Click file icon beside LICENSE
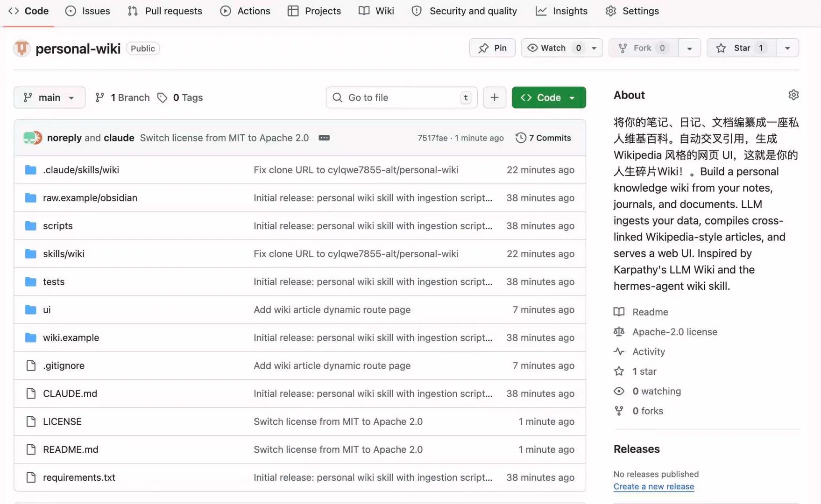 pos(31,421)
